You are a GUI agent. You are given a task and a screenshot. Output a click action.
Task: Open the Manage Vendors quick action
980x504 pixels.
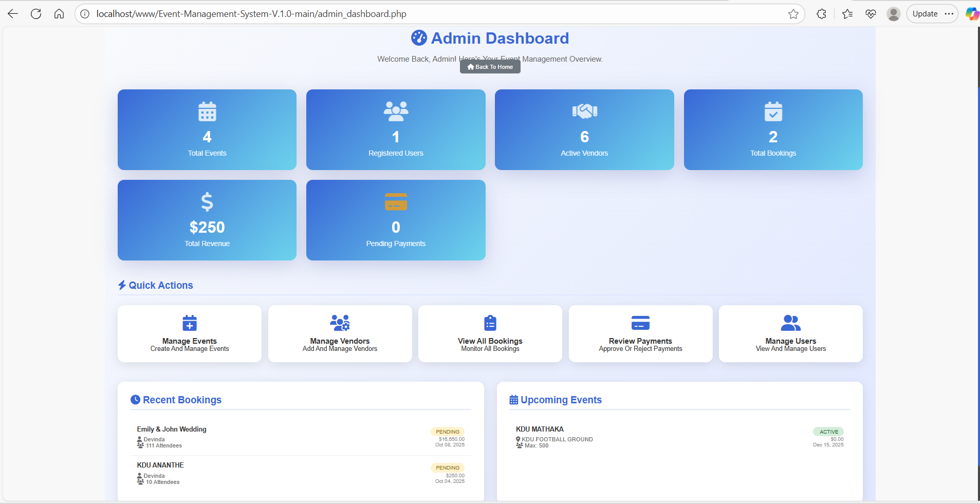click(x=340, y=334)
